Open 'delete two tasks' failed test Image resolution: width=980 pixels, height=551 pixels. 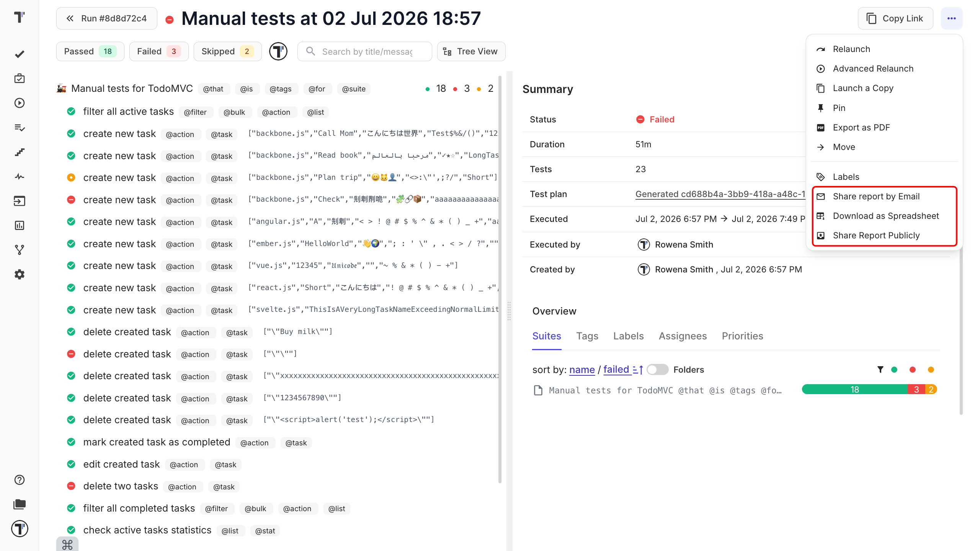click(121, 486)
